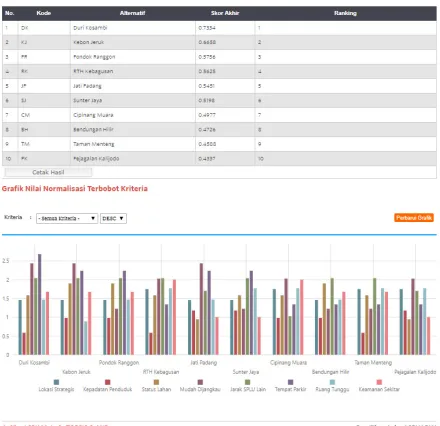440x426 pixels.
Task: Click Keamanan Sekitar legend label
Action: 379,389
